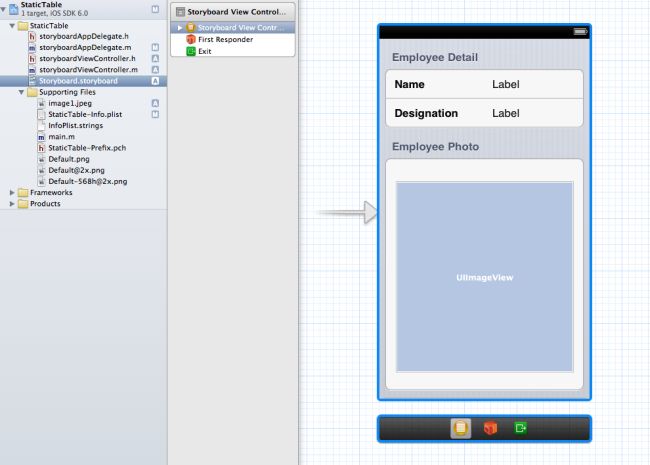The height and width of the screenshot is (465, 650).
Task: Click source control badge of StaticTable project
Action: point(155,9)
